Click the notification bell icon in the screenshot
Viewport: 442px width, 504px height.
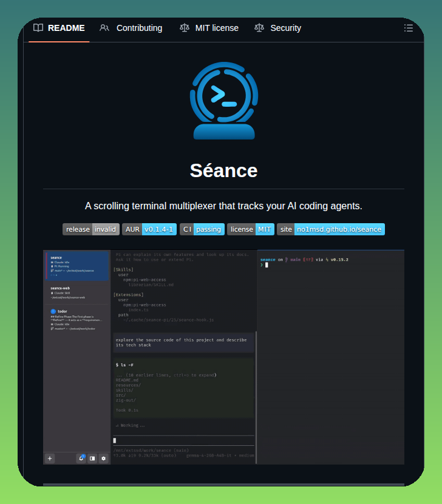pyautogui.click(x=81, y=459)
